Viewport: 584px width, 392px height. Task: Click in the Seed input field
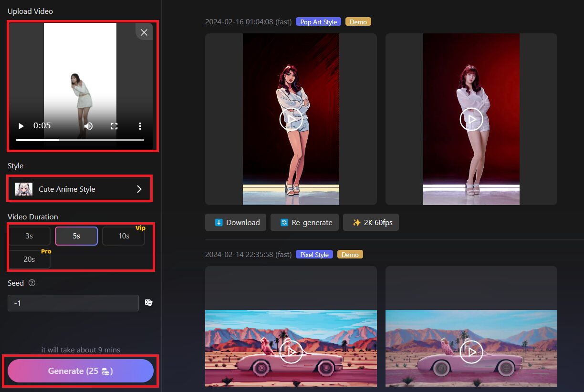pos(73,303)
